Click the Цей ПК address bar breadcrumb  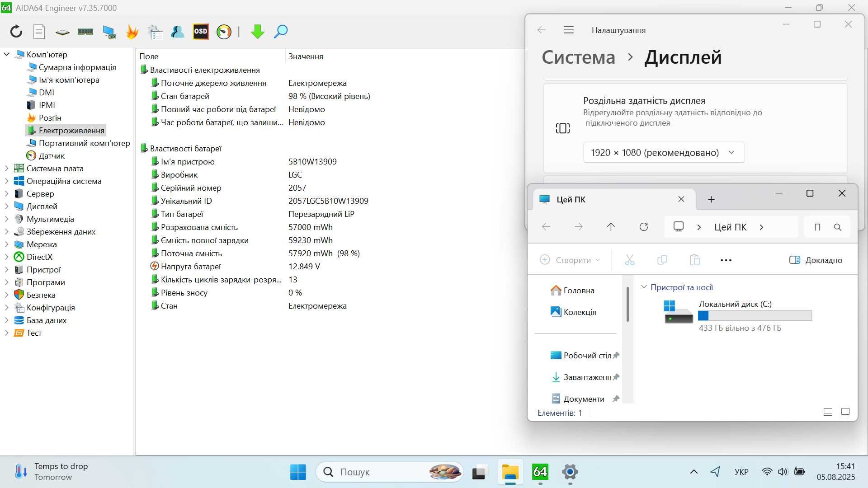click(x=730, y=227)
